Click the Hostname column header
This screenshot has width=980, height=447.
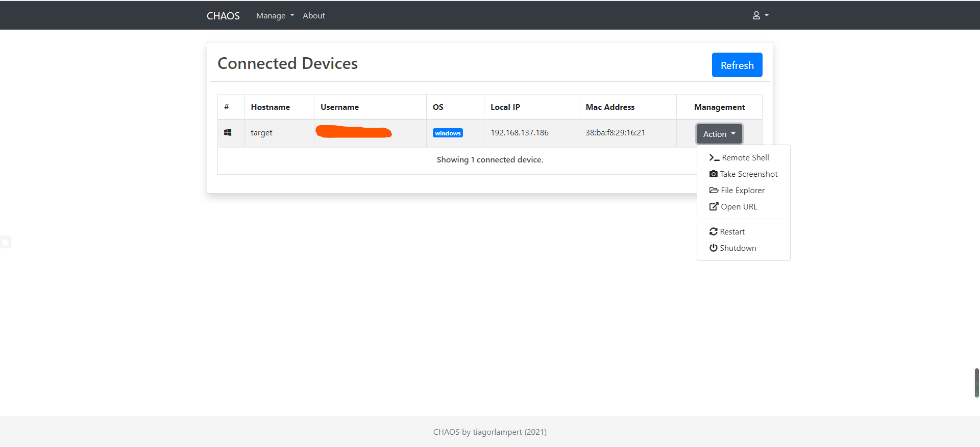tap(270, 107)
